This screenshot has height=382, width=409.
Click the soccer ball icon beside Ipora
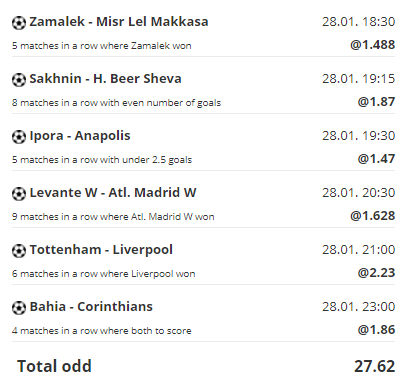[x=19, y=137]
